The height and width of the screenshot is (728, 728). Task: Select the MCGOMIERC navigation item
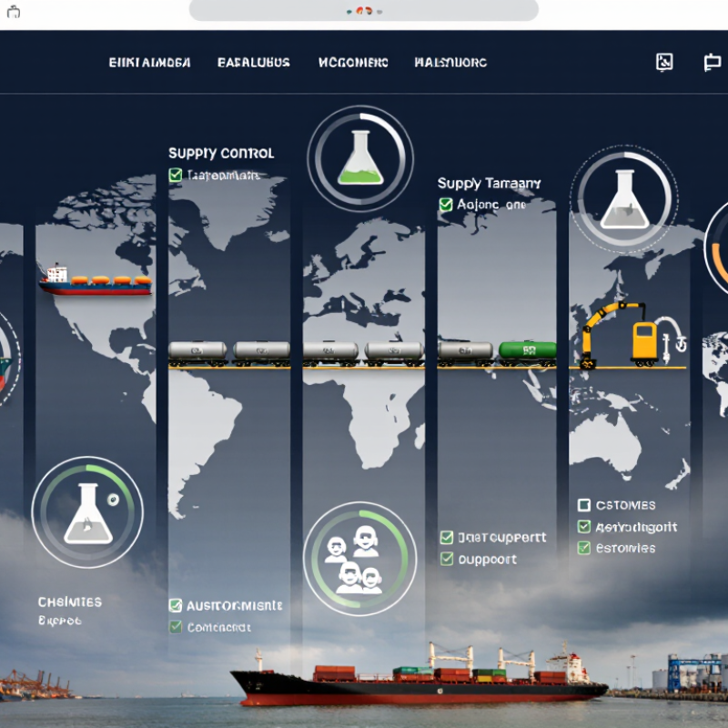point(353,62)
